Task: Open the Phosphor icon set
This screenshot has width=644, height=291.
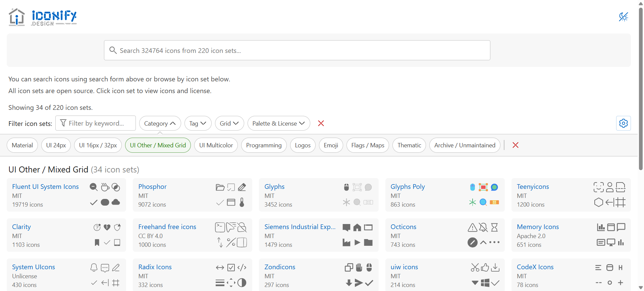Action: coord(153,187)
